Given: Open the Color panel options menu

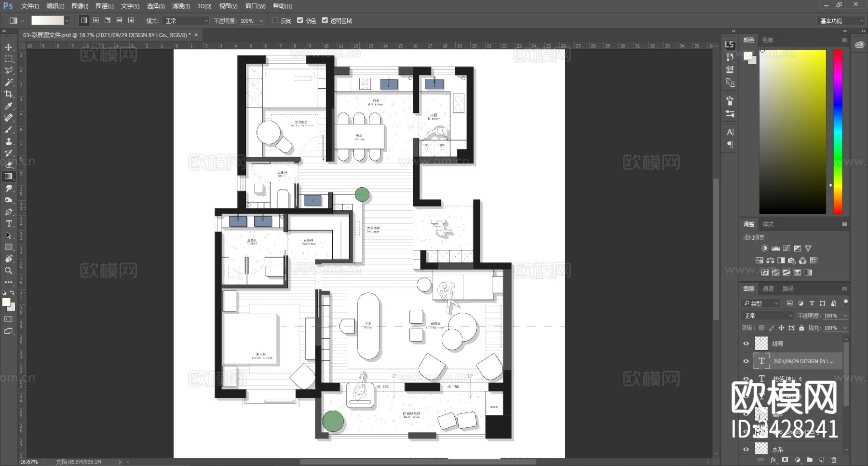Looking at the screenshot, I should point(844,40).
